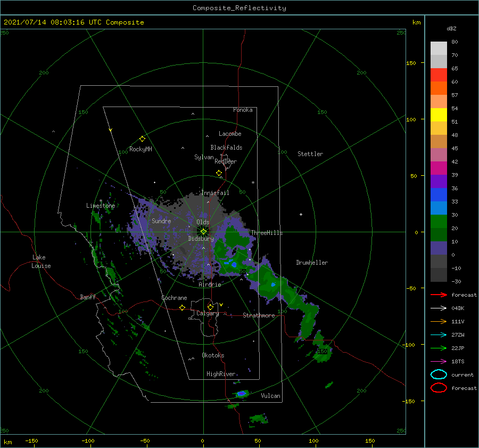Click the ThreeHills label
479x448 pixels.
pos(267,233)
